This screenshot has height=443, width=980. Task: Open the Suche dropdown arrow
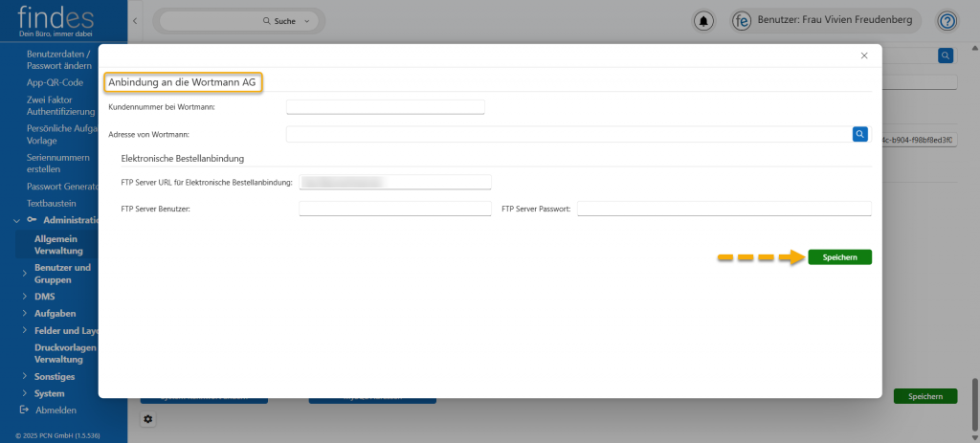(x=306, y=20)
